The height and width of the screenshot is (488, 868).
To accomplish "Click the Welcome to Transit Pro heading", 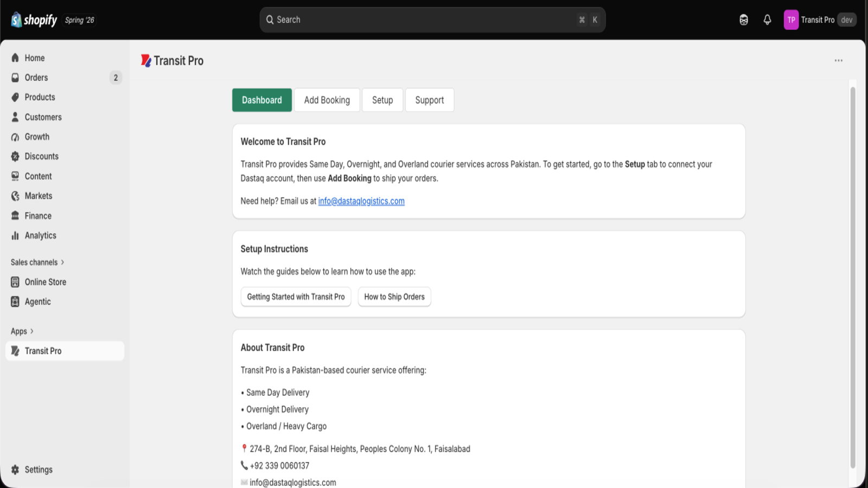I will tap(283, 142).
